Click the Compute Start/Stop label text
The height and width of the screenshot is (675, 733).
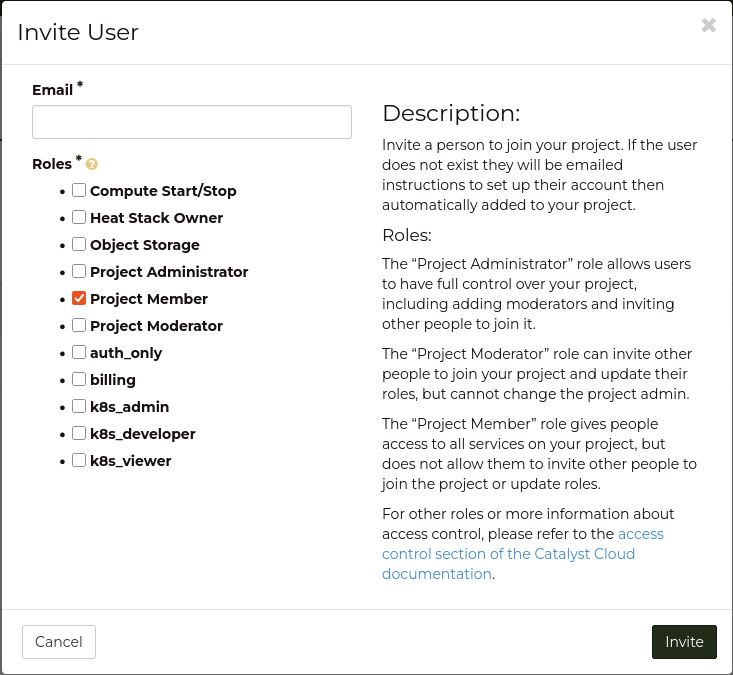[163, 191]
